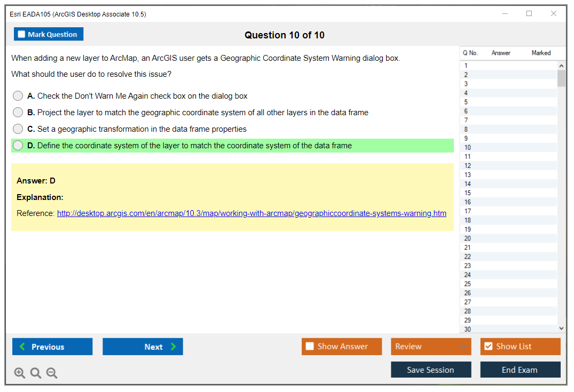
Task: Click the reset zoom magnifier icon
Action: [x=36, y=373]
